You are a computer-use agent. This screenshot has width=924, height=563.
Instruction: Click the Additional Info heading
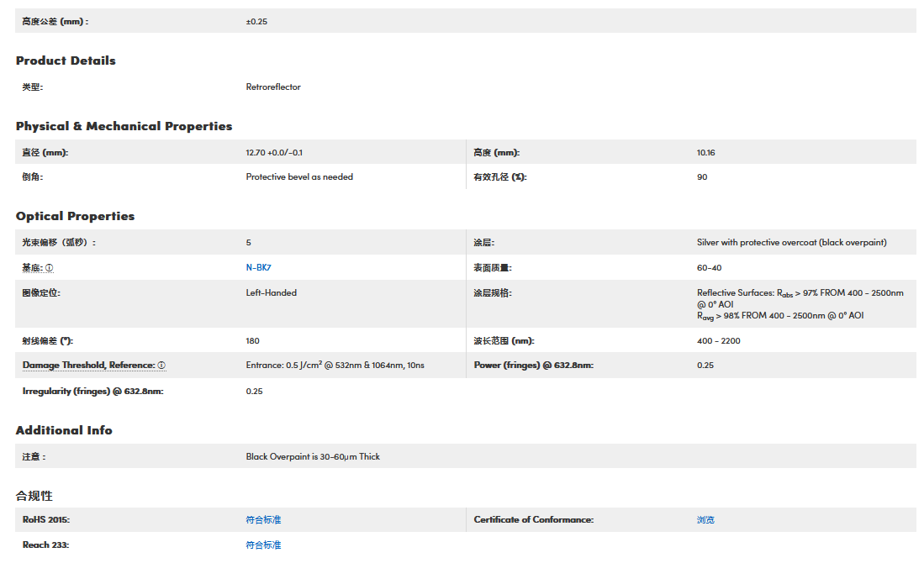click(64, 430)
